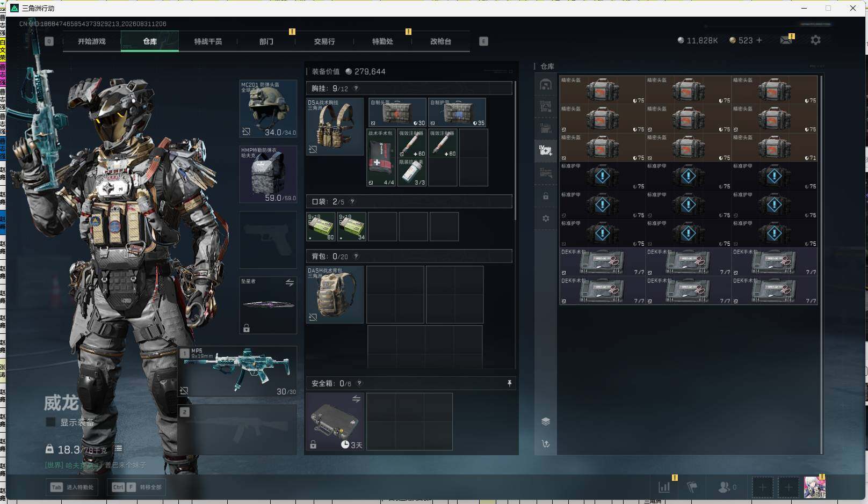Click the loadout panel vertical scrollbar
This screenshot has height=504, width=868.
(x=515, y=151)
